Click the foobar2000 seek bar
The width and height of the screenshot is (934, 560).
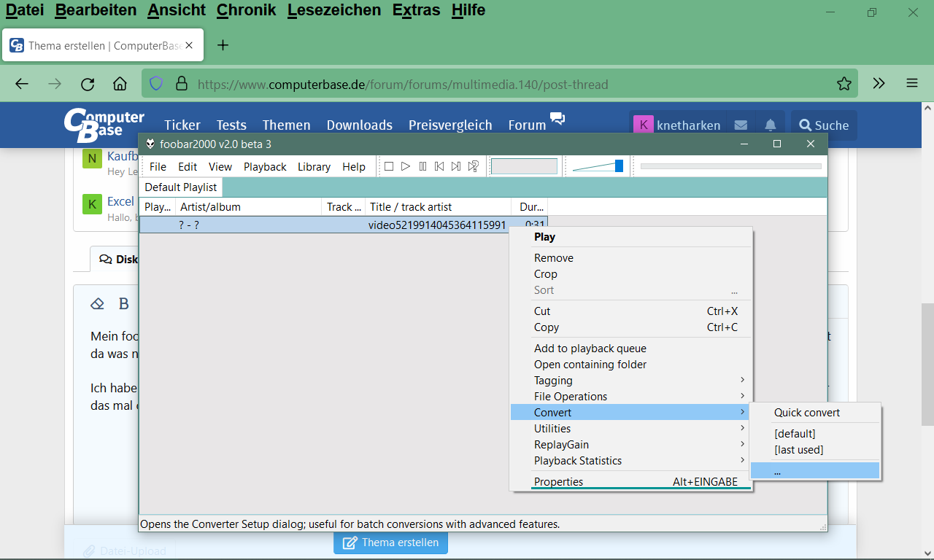(x=730, y=166)
